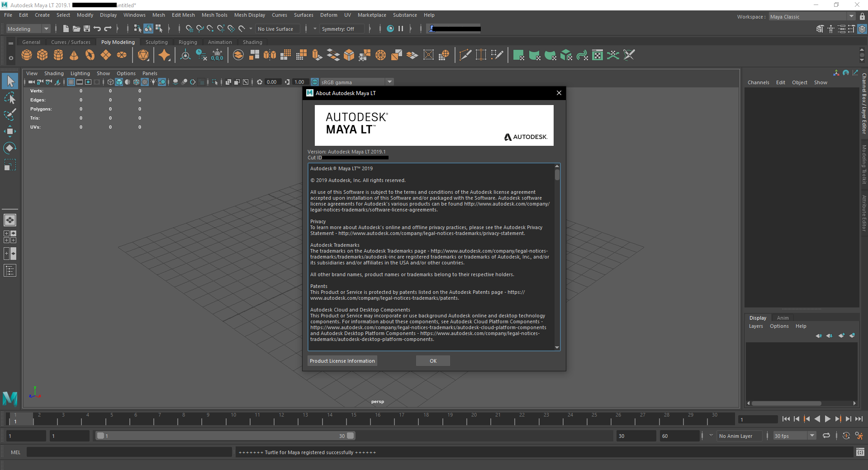This screenshot has width=868, height=470.
Task: Activate the Select tool in the toolbox
Action: (x=10, y=81)
